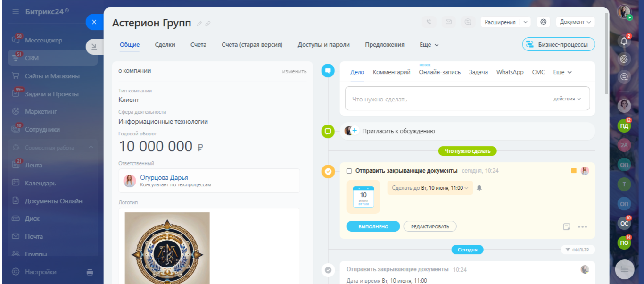This screenshot has height=284, width=644.
Task: Minimize the company card with the arrow button
Action: [x=94, y=46]
